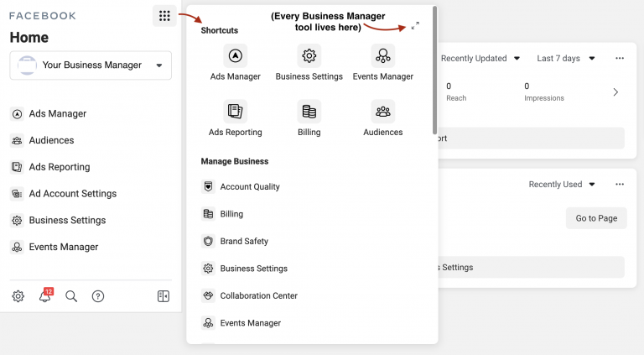Open Ad Account Settings in left sidebar
The width and height of the screenshot is (644, 355).
click(x=72, y=194)
